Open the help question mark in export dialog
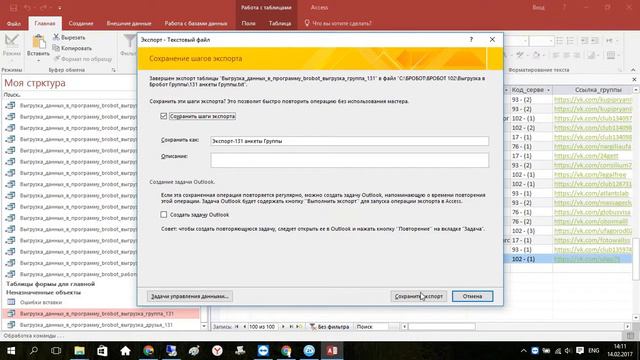 tap(471, 40)
